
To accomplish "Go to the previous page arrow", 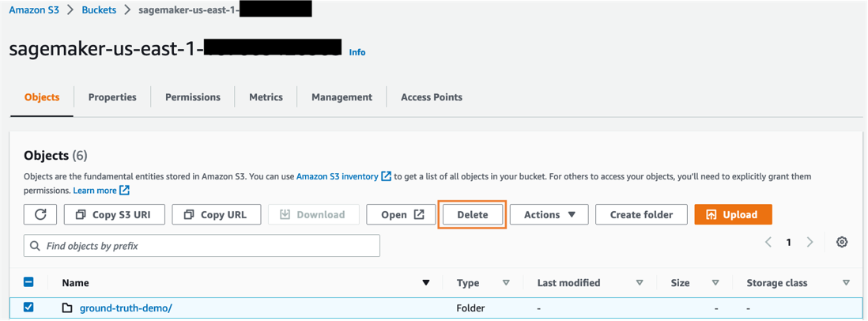I will (x=768, y=242).
